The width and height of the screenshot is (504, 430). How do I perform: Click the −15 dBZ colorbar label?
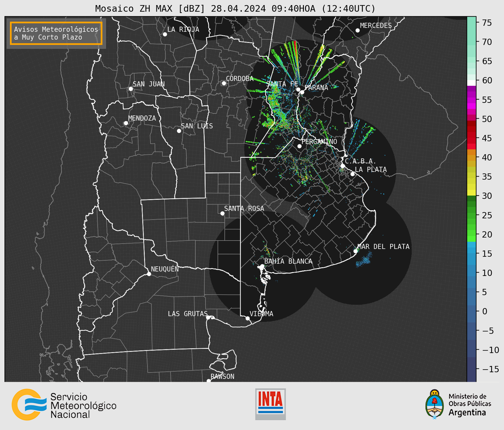pos(491,369)
